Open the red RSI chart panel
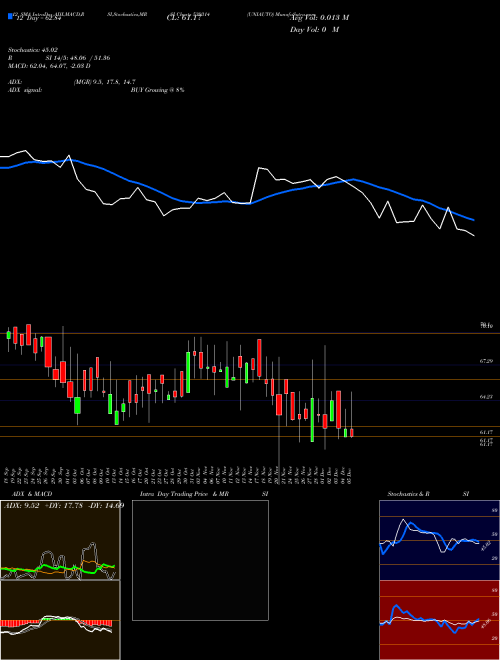500x660 pixels. click(439, 620)
